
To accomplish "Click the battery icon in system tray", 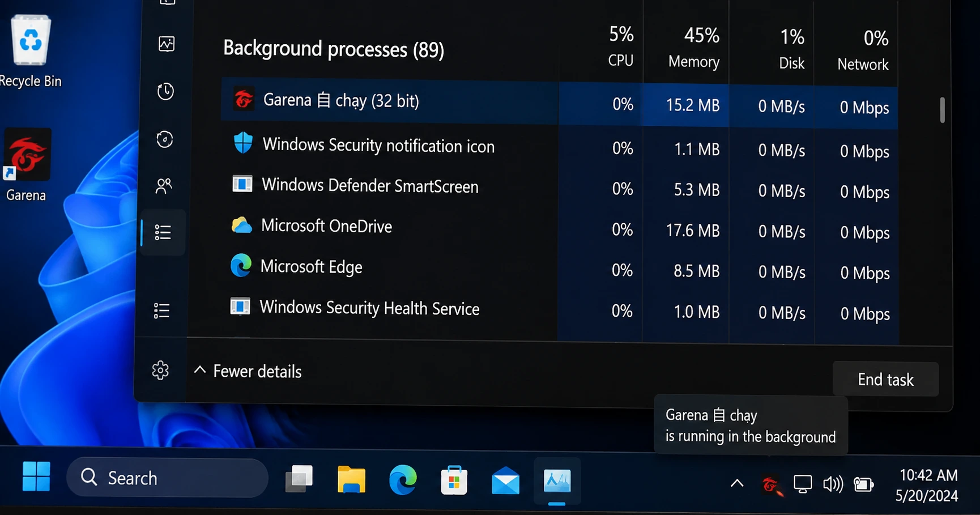I will click(863, 484).
